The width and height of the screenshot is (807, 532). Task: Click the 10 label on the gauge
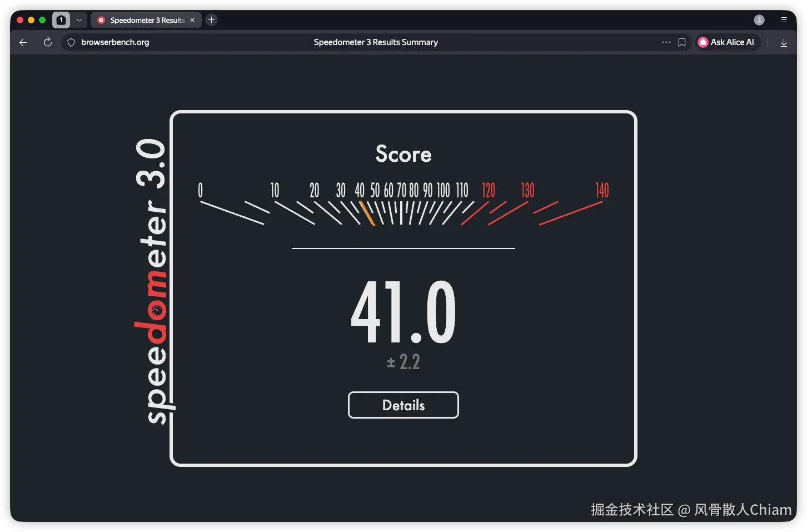tap(275, 190)
